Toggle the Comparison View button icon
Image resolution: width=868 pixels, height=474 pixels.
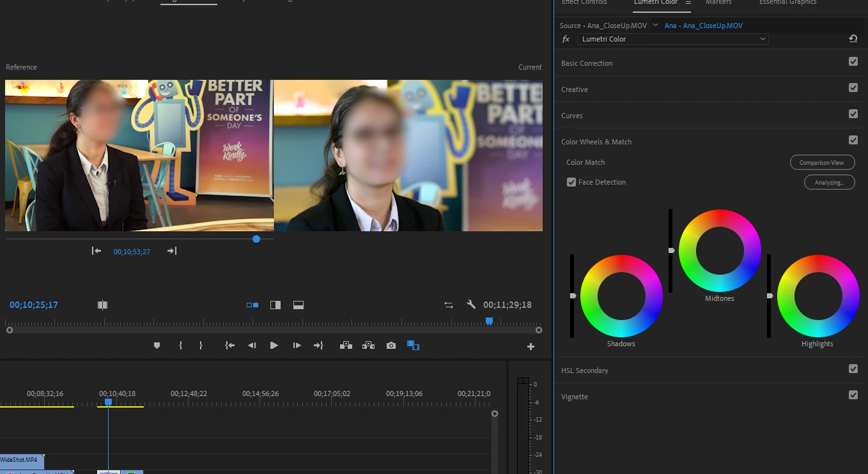pos(413,346)
